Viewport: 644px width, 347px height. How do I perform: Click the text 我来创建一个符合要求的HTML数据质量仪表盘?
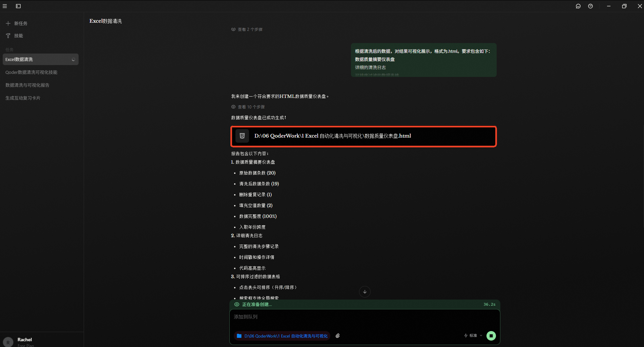(x=280, y=96)
